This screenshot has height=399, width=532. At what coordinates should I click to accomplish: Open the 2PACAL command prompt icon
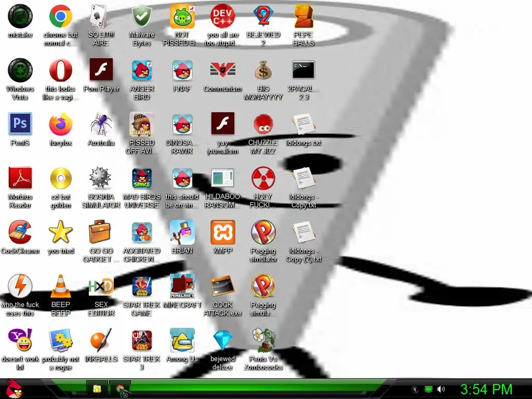click(x=303, y=70)
